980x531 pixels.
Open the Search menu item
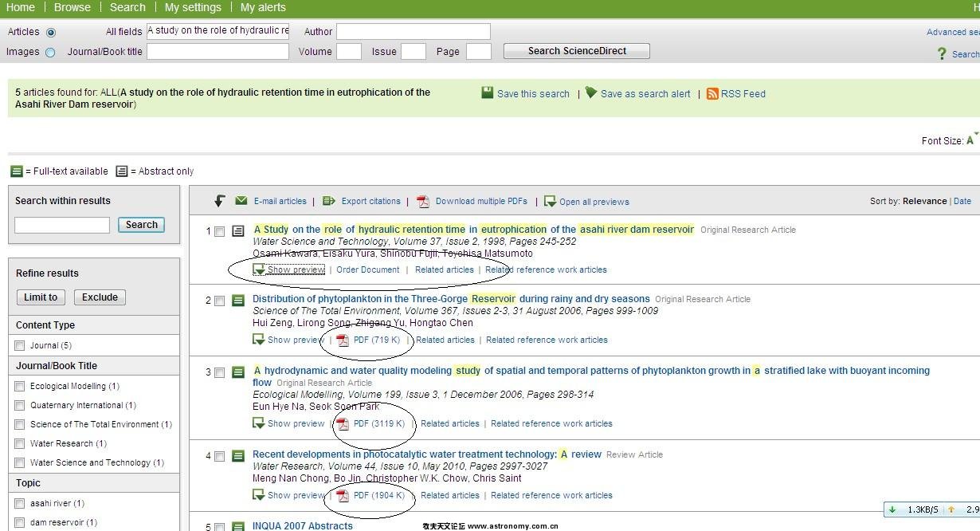[x=127, y=7]
